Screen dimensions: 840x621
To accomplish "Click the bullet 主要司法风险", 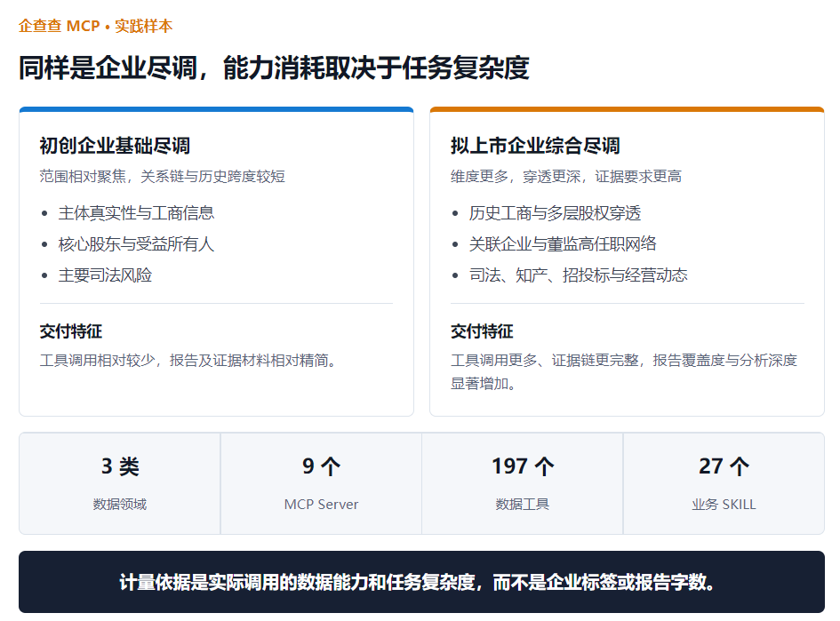I will tap(105, 275).
